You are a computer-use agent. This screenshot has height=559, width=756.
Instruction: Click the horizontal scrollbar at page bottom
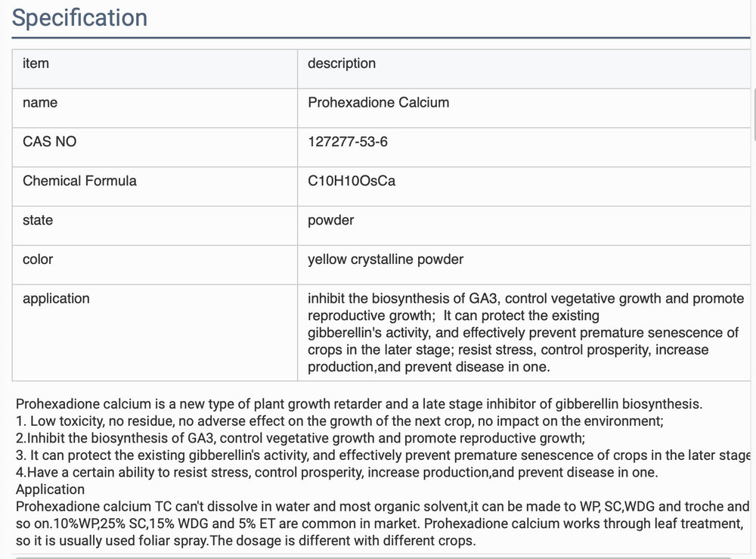(373, 557)
